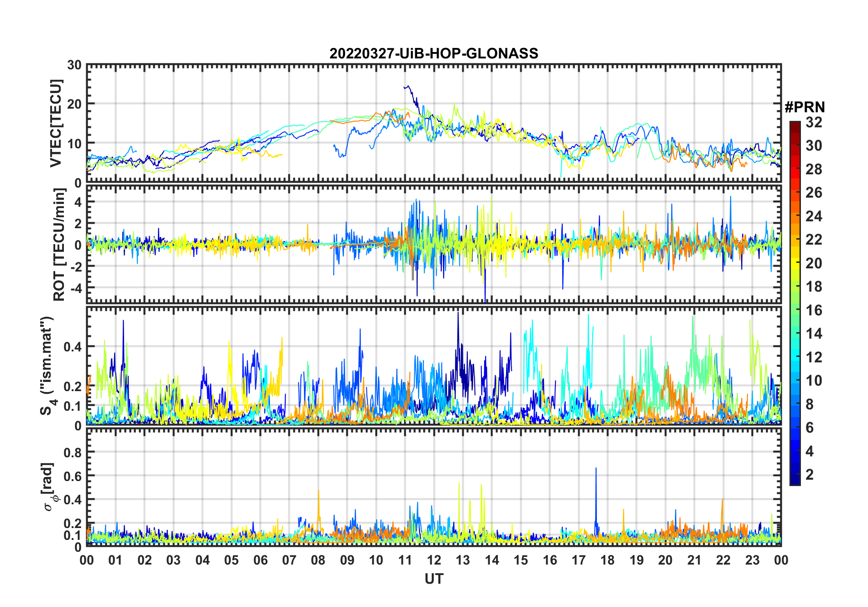
Task: Click colorbar tick label 20
Action: point(814,263)
